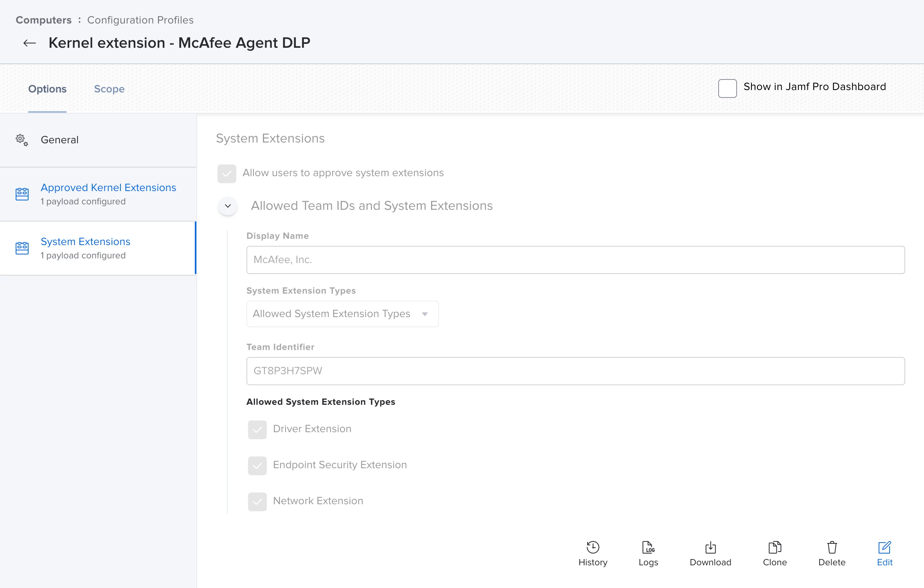
Task: Select System Extensions payload in sidebar
Action: coord(98,248)
